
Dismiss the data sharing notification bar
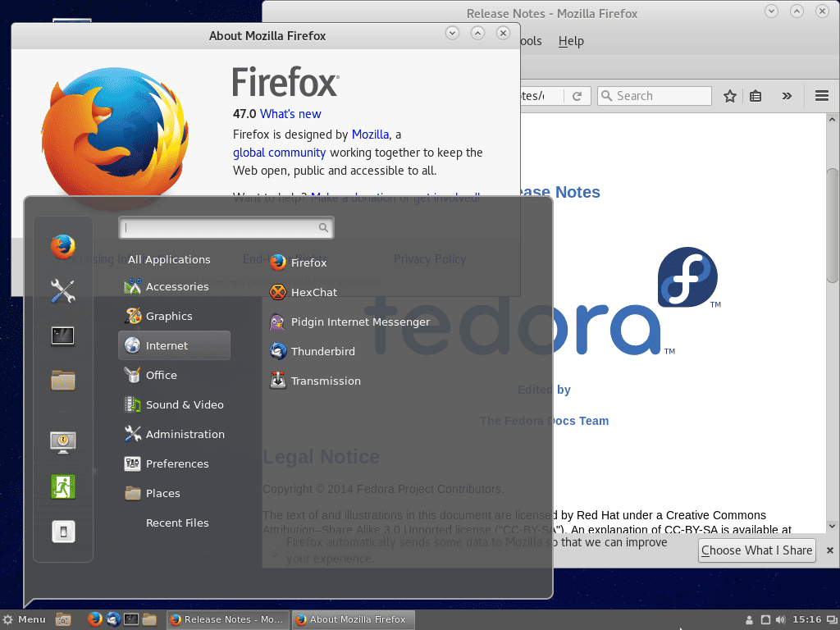[830, 550]
